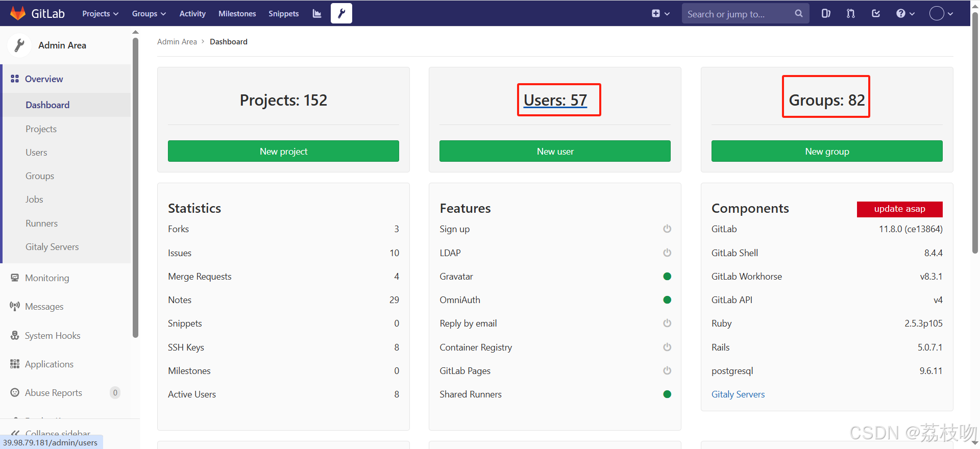Screen dimensions: 980x449
Task: Click the Messages broadcast icon
Action: [15, 306]
